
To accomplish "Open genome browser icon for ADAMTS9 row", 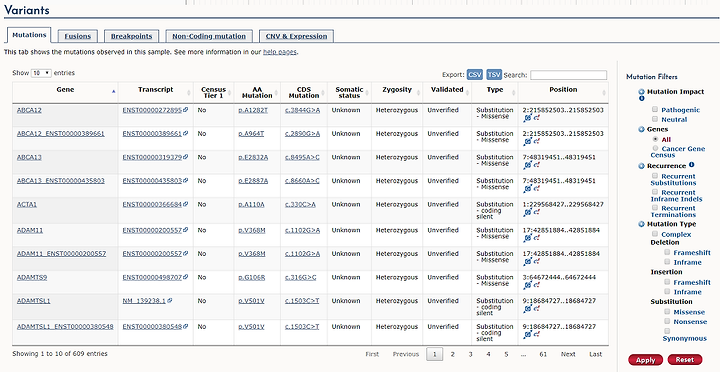I will 528,286.
